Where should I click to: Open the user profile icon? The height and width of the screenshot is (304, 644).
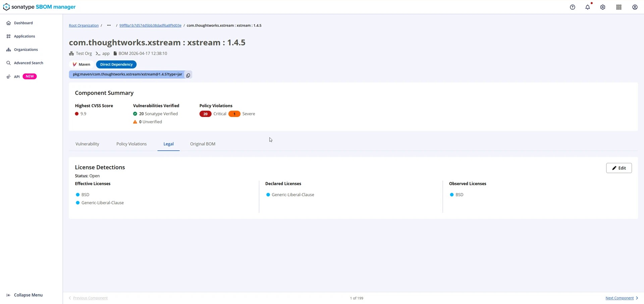coord(635,7)
